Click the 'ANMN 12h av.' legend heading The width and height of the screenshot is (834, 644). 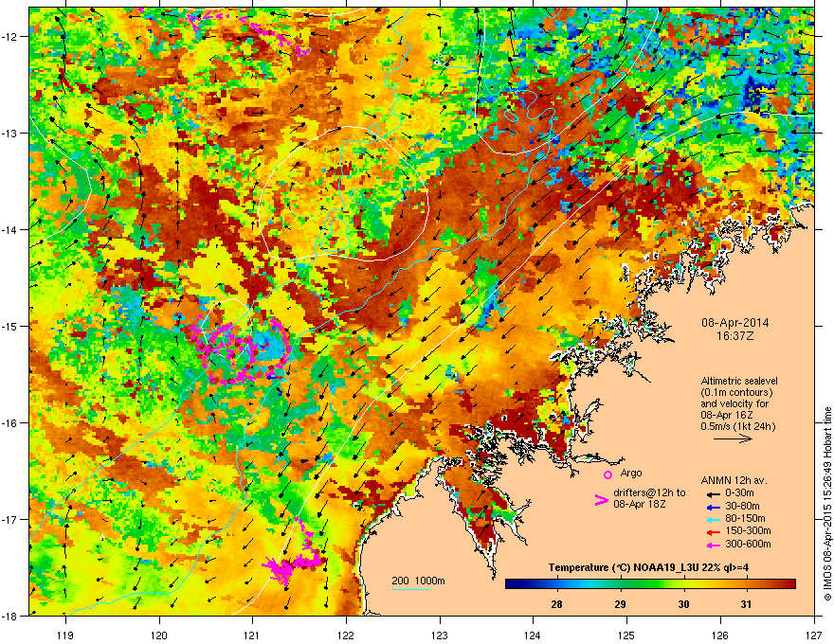click(734, 480)
